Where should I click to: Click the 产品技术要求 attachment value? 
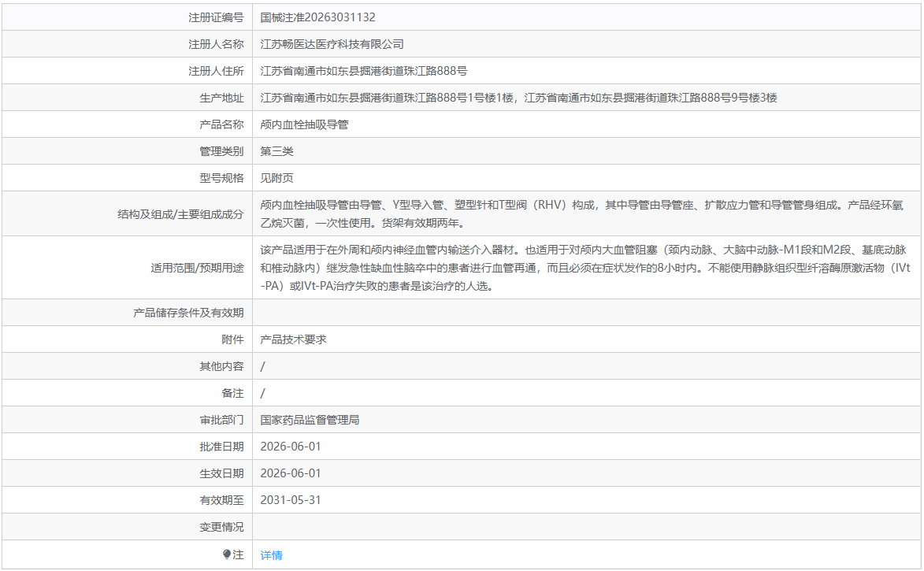[293, 339]
